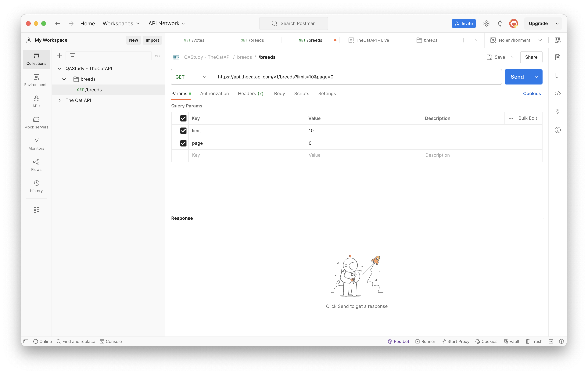Click the notifications bell icon
The width and height of the screenshot is (588, 374).
[x=500, y=23]
